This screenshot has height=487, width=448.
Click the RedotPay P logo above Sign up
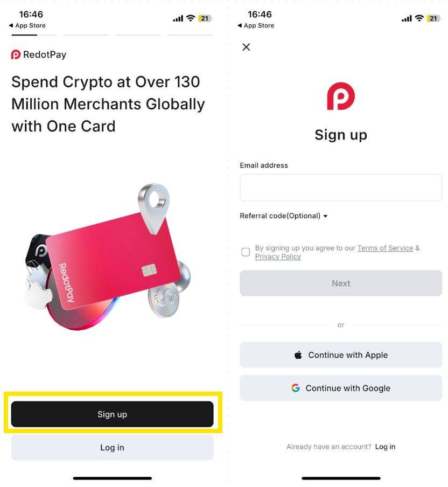pyautogui.click(x=341, y=97)
